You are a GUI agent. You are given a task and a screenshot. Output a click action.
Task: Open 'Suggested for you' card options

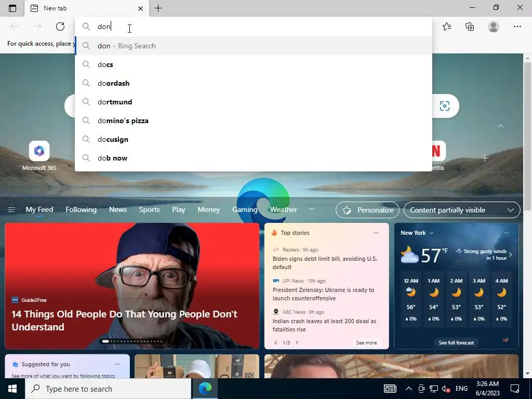click(x=117, y=364)
